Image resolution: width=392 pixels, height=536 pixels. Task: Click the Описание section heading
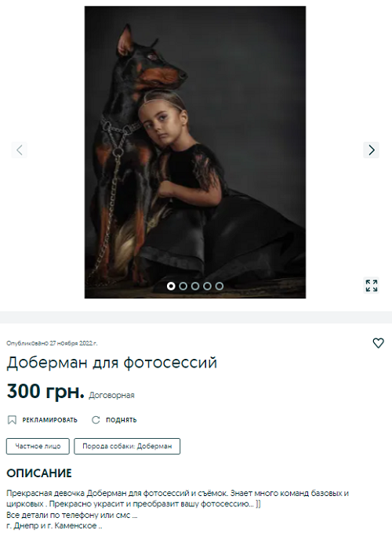(x=39, y=473)
